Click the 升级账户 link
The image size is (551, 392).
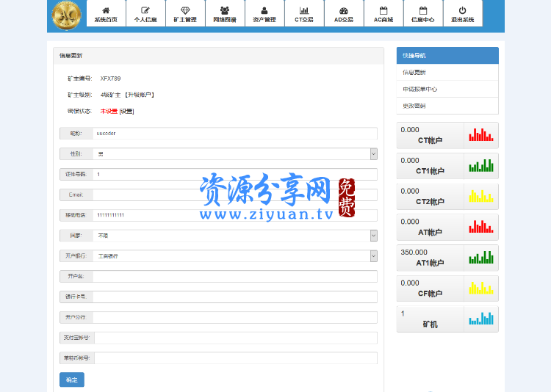[140, 95]
